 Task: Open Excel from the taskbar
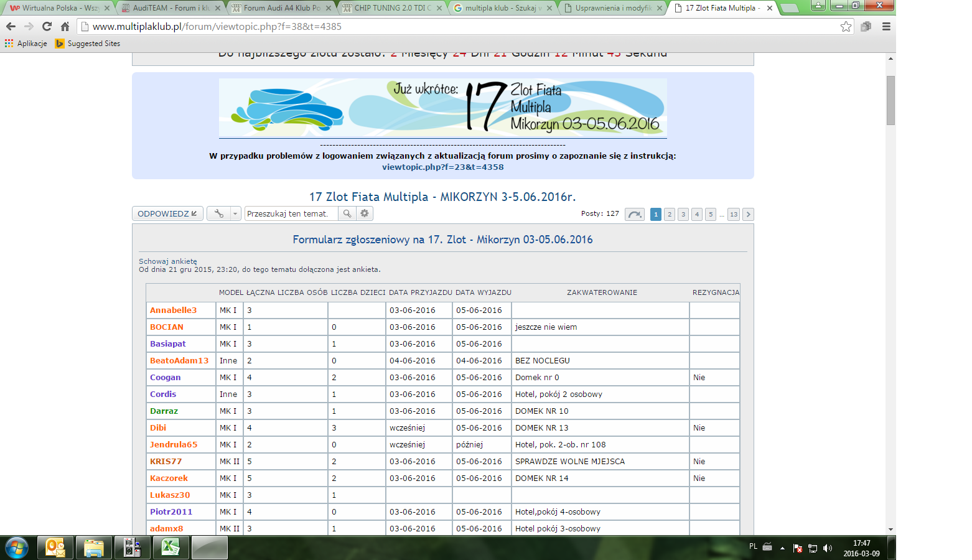(x=170, y=548)
